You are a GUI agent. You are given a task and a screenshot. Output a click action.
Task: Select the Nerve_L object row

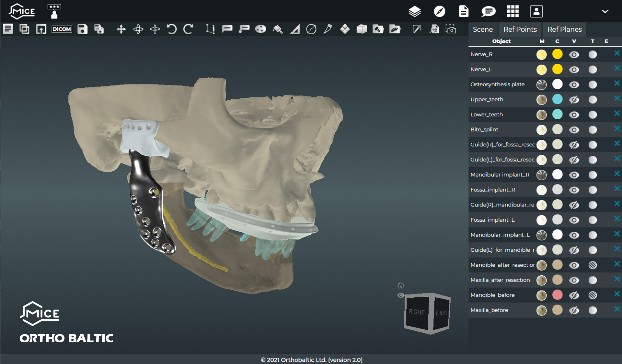(545, 70)
